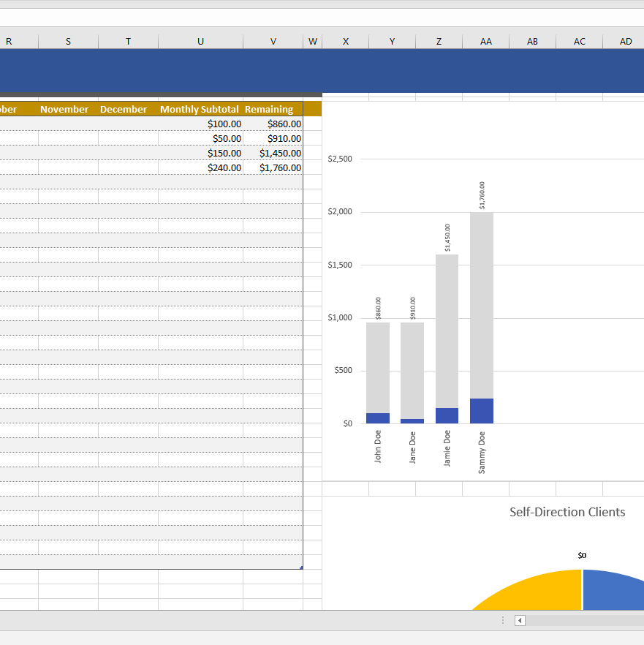
Task: Select column U header
Action: tap(200, 42)
